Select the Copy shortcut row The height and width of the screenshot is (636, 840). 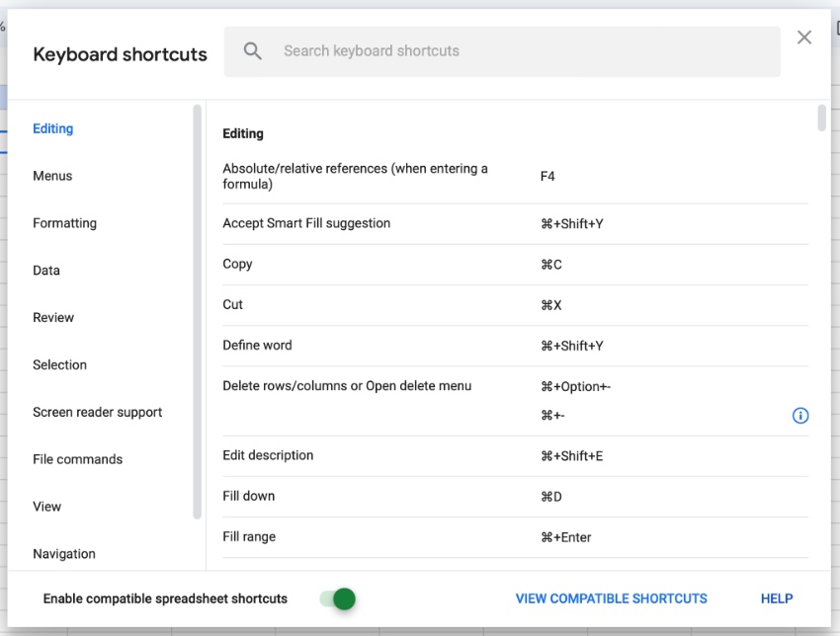tap(395, 264)
